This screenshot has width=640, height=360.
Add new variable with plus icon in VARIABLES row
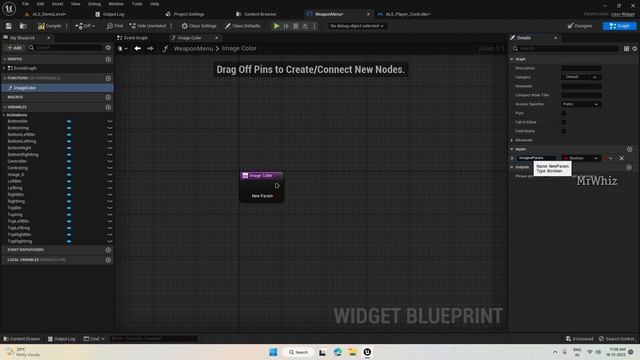coord(108,107)
